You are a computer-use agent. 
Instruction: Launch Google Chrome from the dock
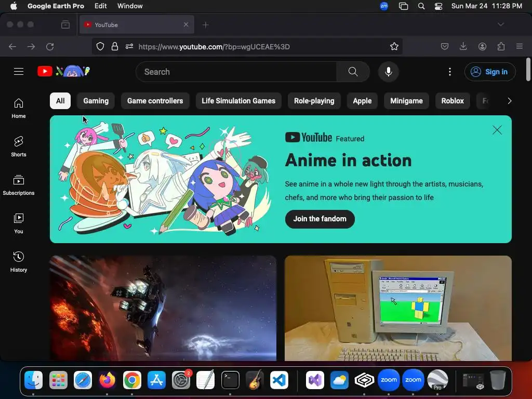click(x=132, y=380)
